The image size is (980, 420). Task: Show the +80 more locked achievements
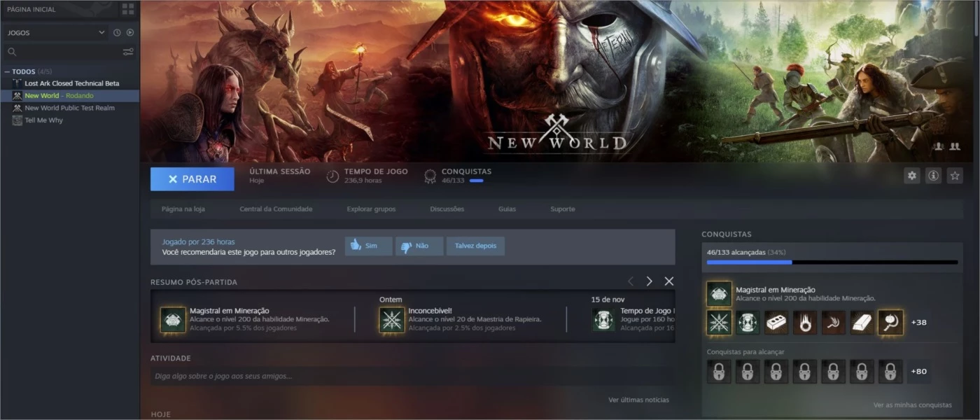918,372
